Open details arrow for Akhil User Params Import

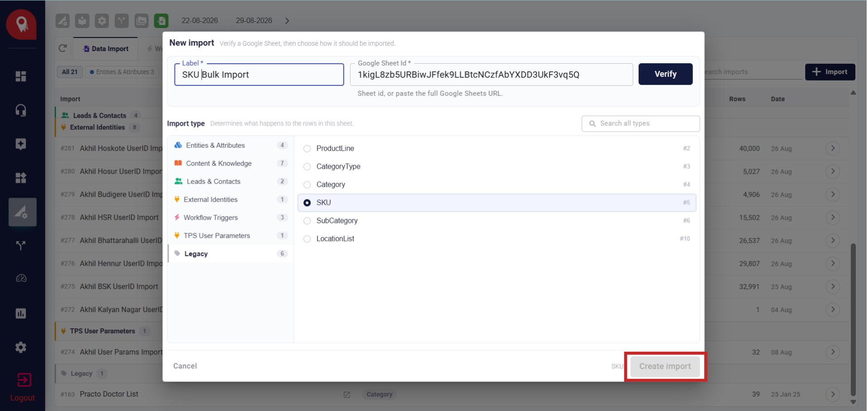point(832,352)
